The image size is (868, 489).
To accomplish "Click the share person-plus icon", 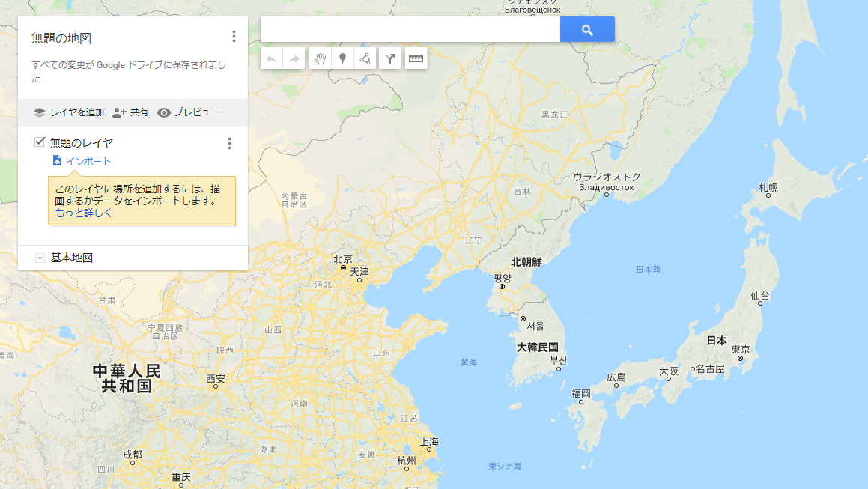I will pos(119,112).
